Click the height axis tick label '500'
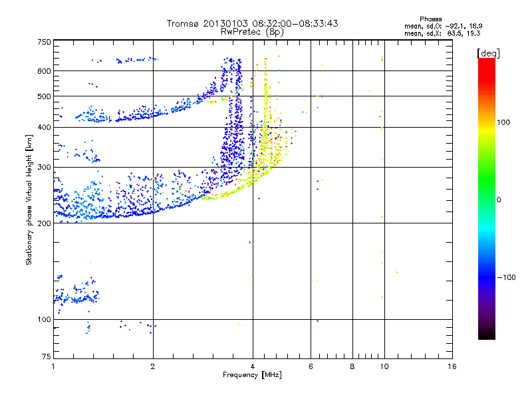Screen dimensions: 532x399 click(45, 96)
